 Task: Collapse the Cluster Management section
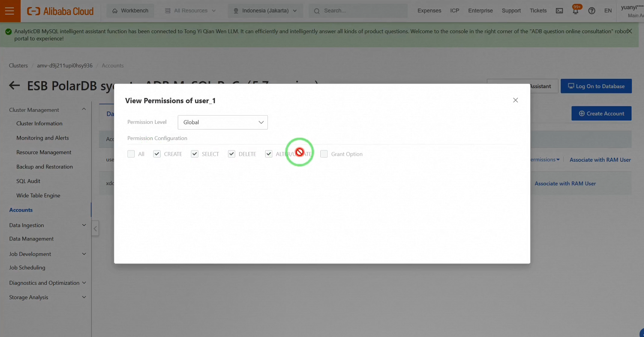[x=84, y=110]
